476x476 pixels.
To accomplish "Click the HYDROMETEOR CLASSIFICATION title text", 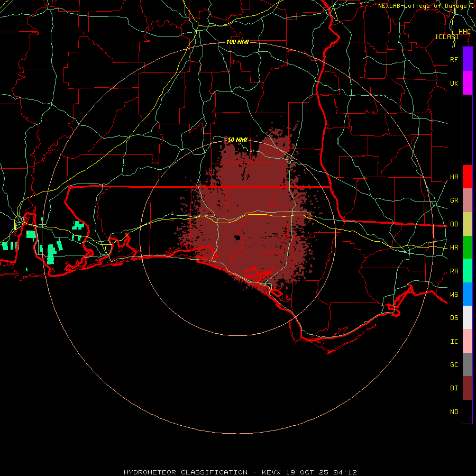I will (186, 472).
